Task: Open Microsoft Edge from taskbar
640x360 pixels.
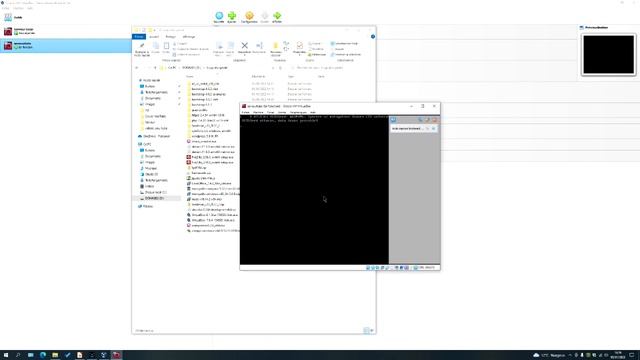Action: (43, 355)
